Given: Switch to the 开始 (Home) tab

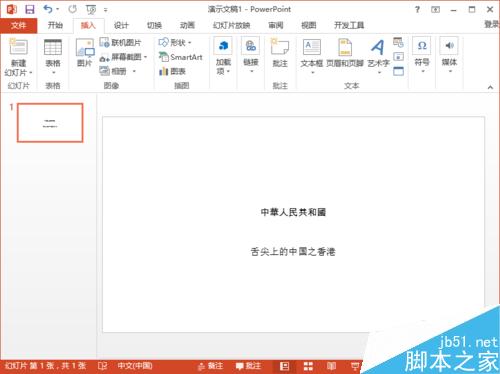Looking at the screenshot, I should click(55, 25).
